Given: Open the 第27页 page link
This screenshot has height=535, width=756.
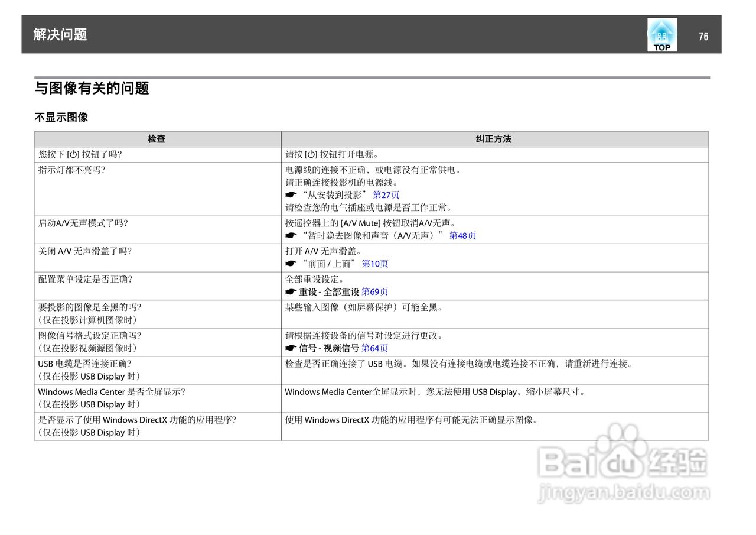Looking at the screenshot, I should 386,194.
